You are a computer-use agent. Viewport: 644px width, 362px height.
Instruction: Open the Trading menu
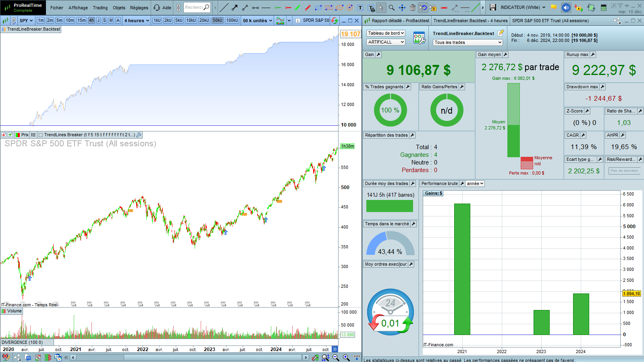click(x=100, y=8)
